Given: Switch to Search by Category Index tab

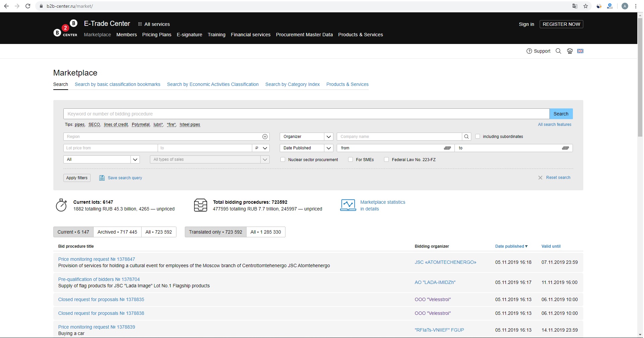Looking at the screenshot, I should (292, 84).
